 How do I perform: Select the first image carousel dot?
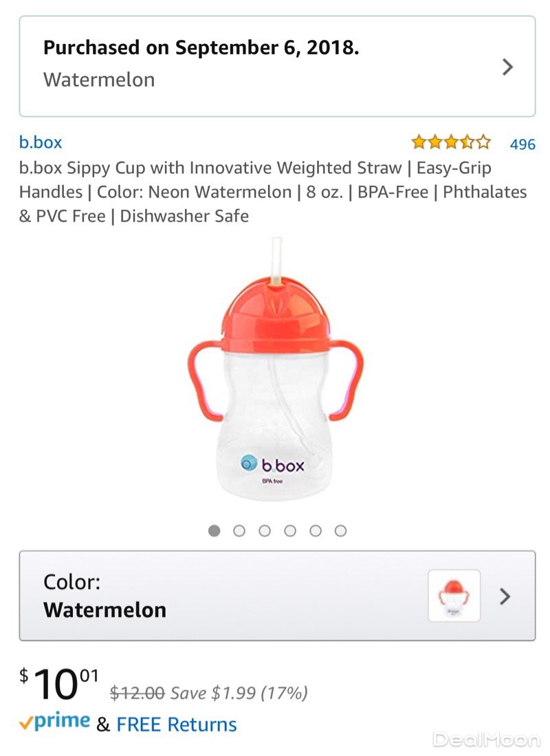[x=214, y=531]
